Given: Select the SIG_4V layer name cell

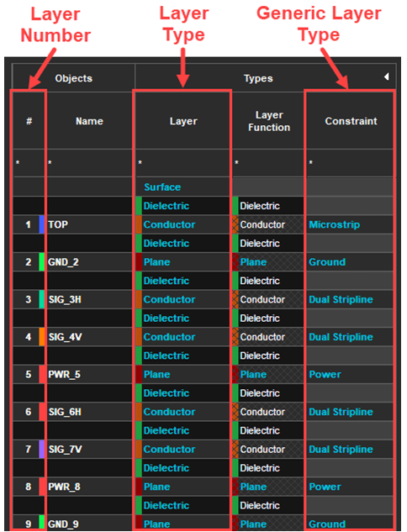Looking at the screenshot, I should pos(89,336).
